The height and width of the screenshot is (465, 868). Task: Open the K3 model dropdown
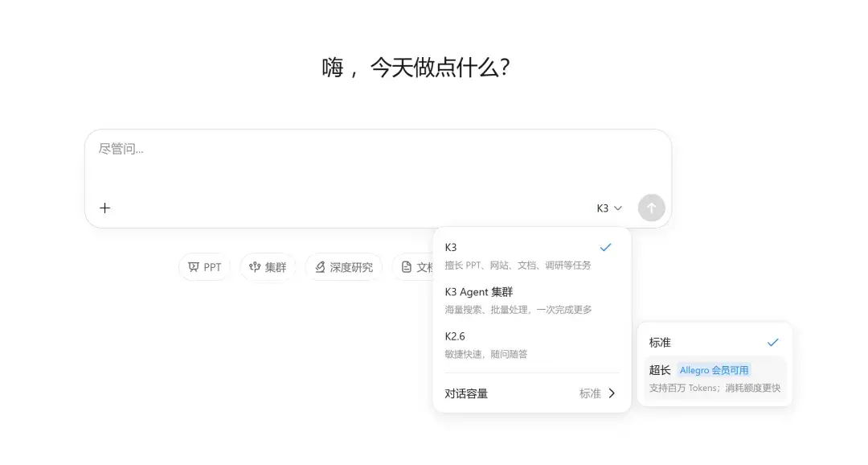(609, 208)
